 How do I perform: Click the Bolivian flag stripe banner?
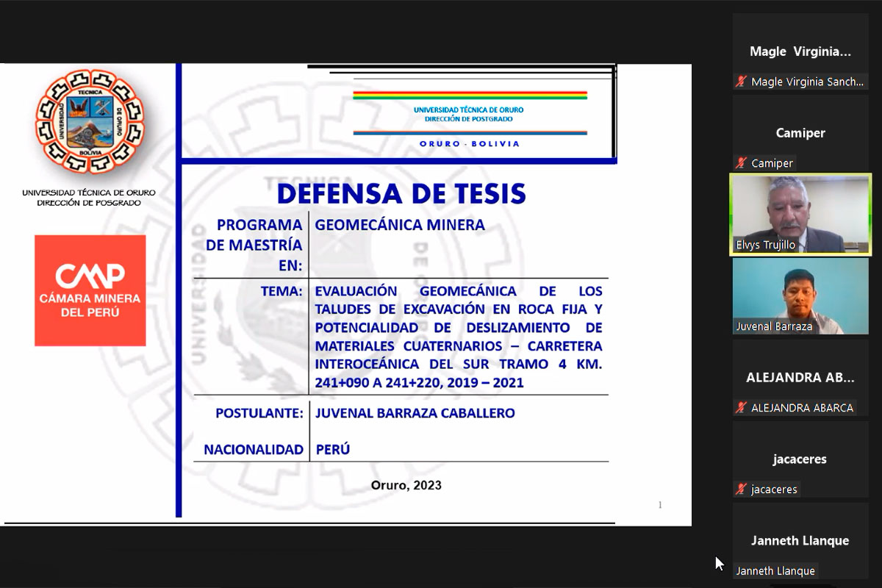pos(470,95)
